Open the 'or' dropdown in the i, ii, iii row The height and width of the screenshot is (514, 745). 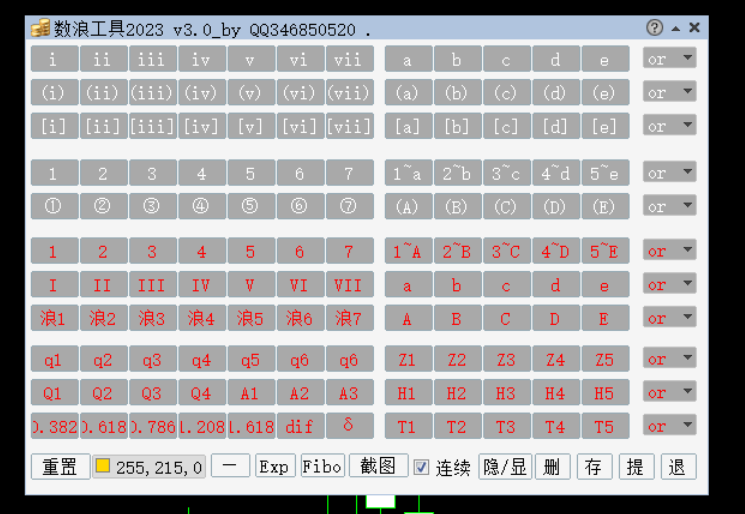coord(669,59)
